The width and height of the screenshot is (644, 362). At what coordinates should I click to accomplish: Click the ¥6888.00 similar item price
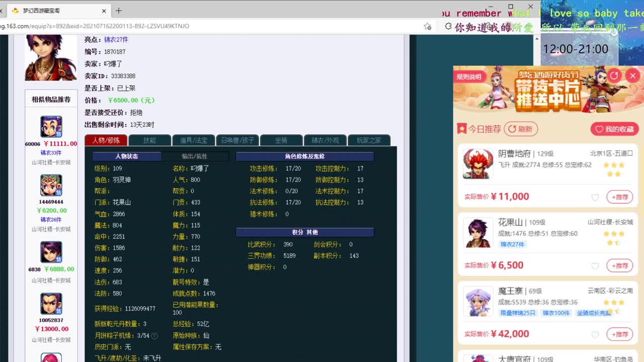(59, 269)
